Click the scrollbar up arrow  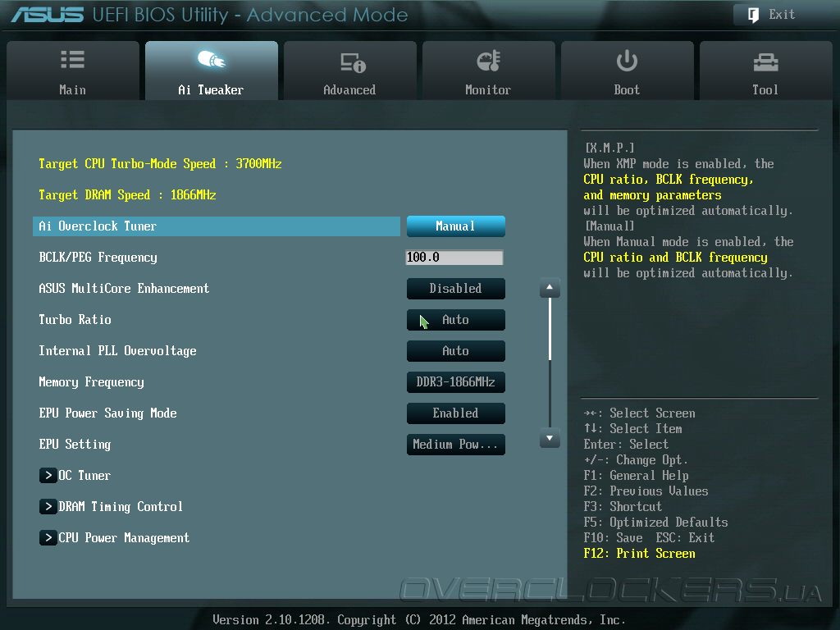[x=550, y=288]
